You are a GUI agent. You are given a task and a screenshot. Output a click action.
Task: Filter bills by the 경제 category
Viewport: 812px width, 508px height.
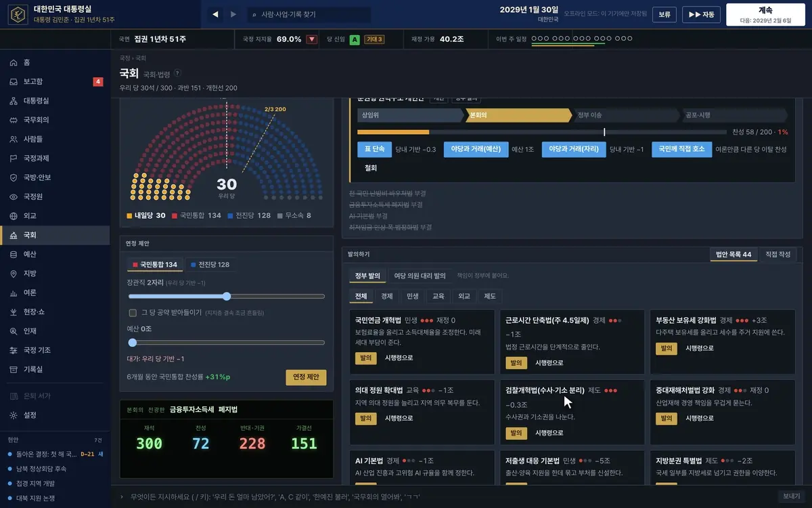pyautogui.click(x=387, y=296)
